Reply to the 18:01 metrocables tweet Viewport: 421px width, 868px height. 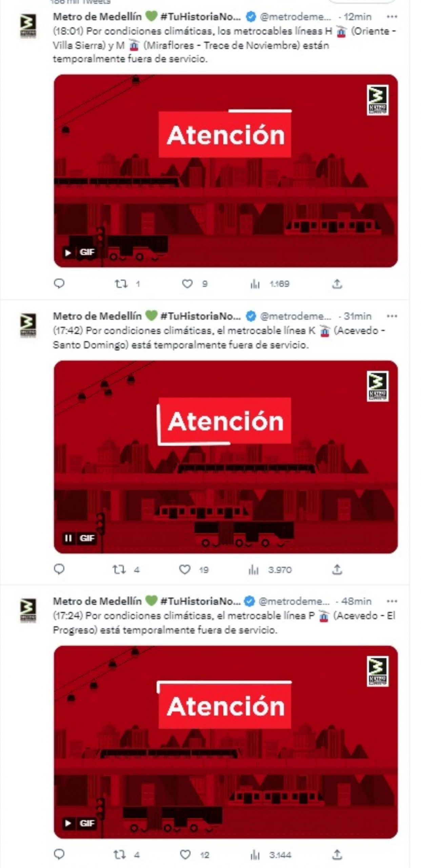coord(59,283)
